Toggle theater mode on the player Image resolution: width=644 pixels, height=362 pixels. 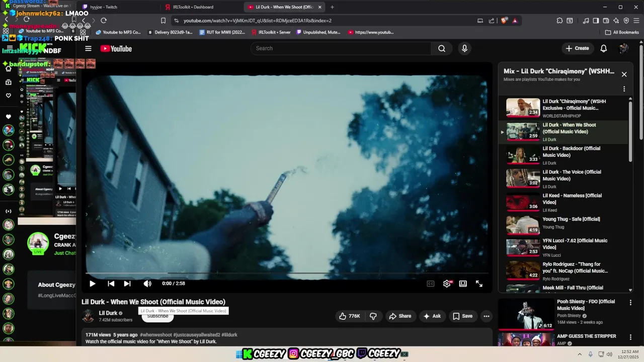pos(463,284)
